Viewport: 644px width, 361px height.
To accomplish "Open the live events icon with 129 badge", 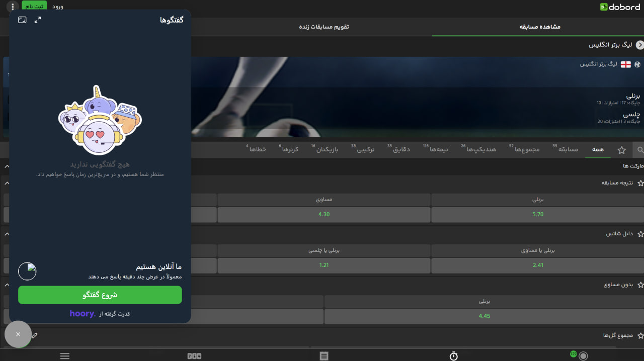I will click(583, 356).
